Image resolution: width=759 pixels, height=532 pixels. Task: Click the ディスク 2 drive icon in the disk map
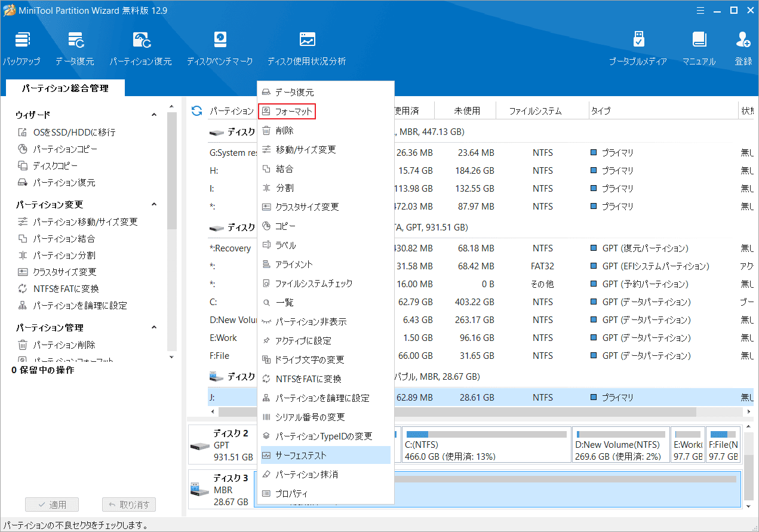click(199, 446)
